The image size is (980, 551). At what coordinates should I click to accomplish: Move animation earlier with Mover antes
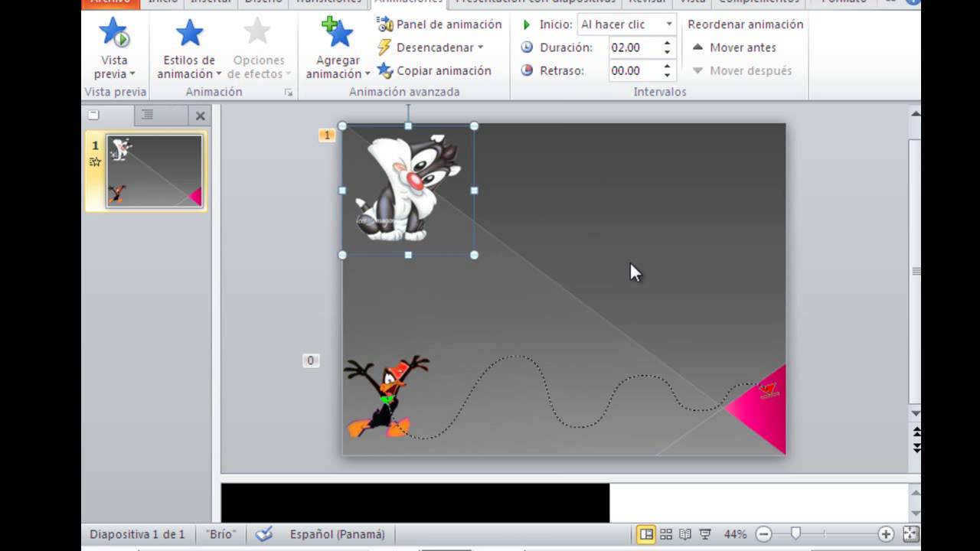(x=733, y=47)
